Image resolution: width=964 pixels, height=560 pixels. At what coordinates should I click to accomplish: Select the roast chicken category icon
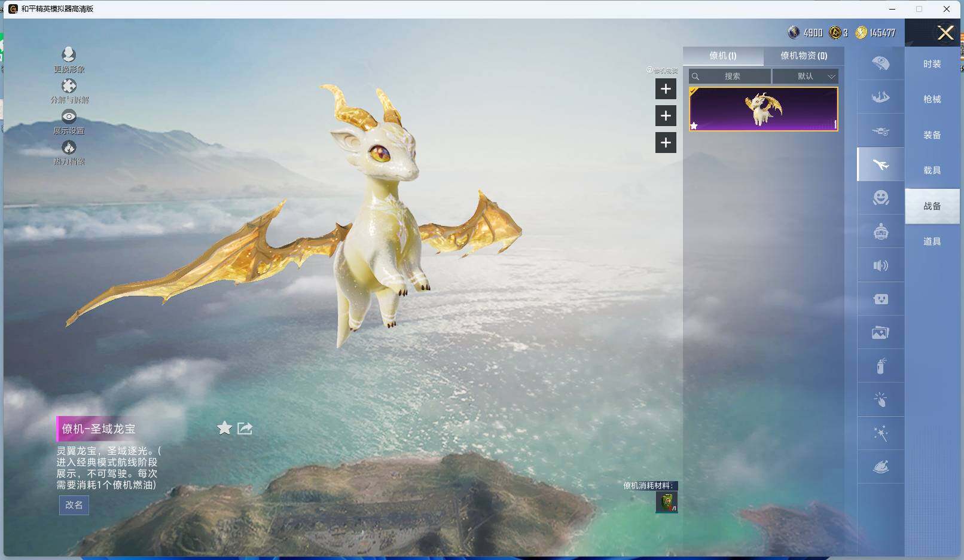(x=881, y=467)
